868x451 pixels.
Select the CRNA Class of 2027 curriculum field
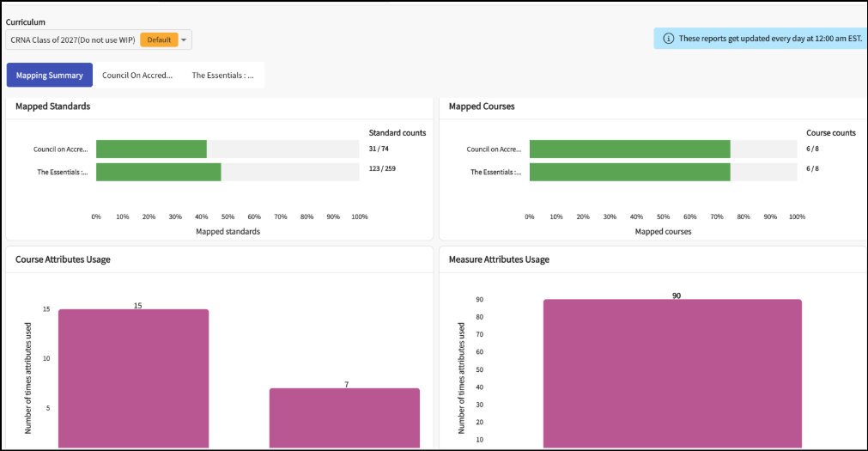[99, 40]
